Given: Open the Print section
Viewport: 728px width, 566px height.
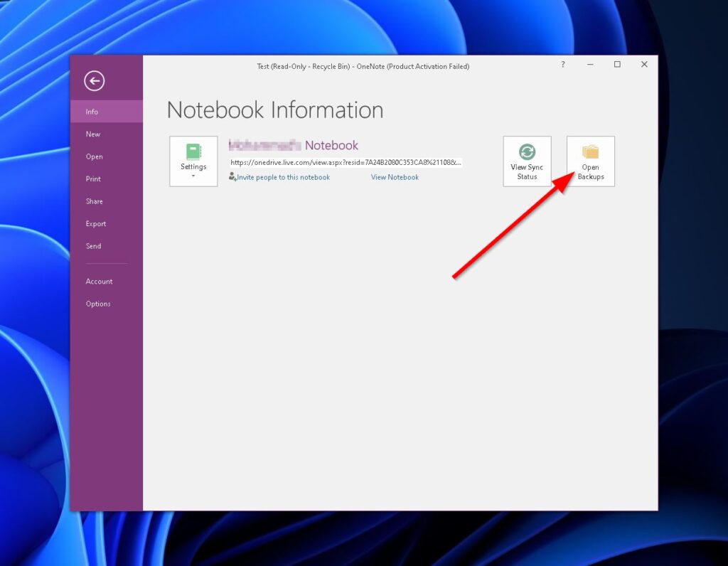Looking at the screenshot, I should click(93, 178).
